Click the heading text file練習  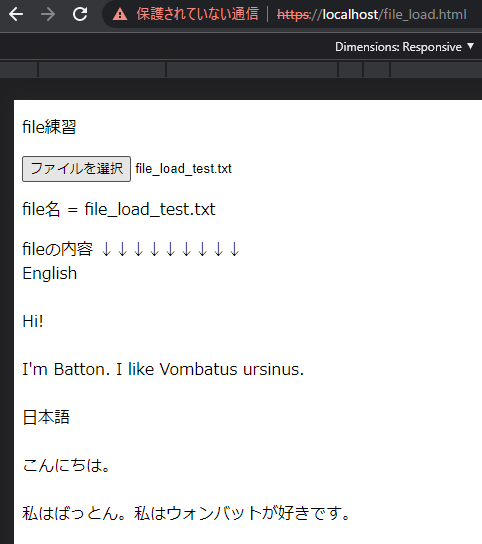(x=49, y=127)
